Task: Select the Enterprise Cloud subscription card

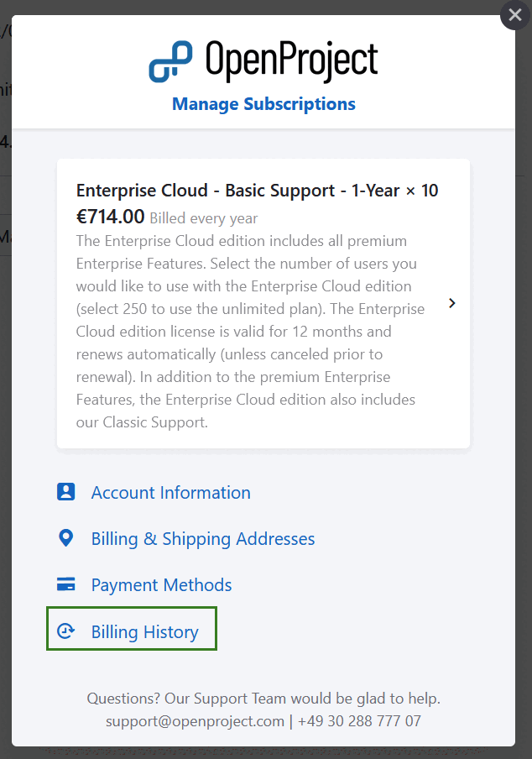Action: point(252,303)
